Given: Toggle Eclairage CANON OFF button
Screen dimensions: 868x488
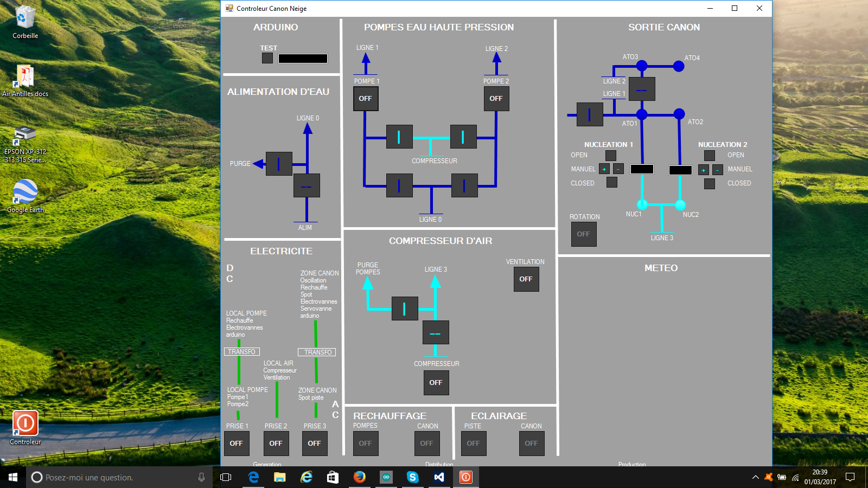Looking at the screenshot, I should click(532, 444).
